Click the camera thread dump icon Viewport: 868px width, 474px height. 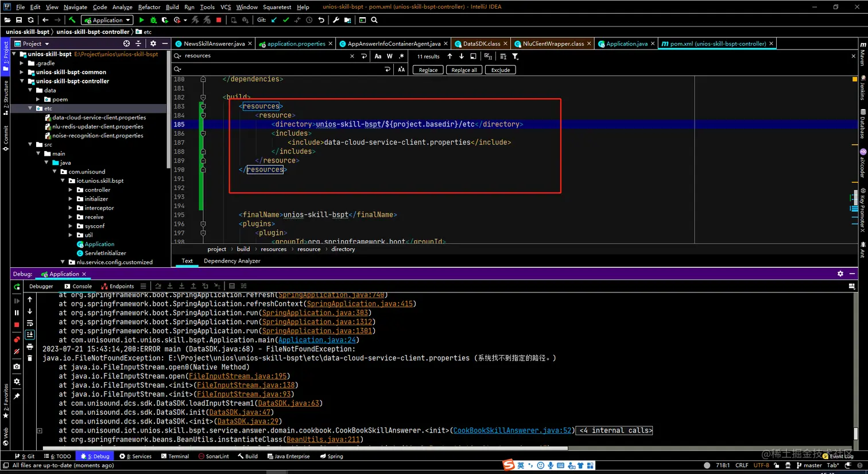pos(17,366)
